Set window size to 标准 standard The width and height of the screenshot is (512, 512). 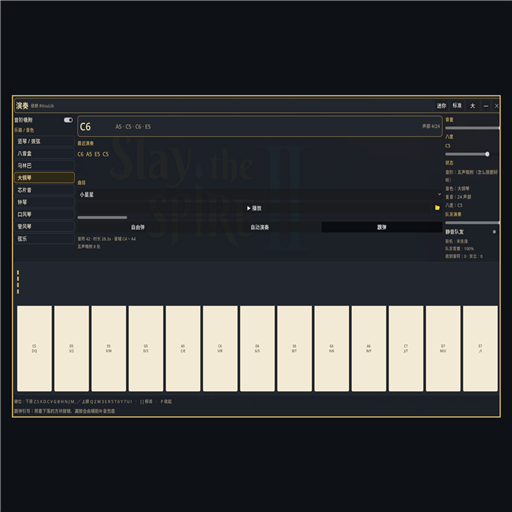point(457,106)
